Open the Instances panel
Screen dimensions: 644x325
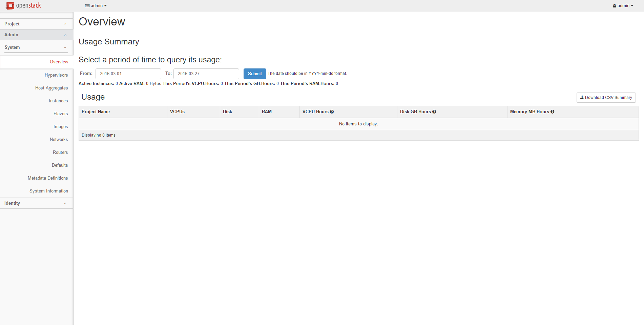[58, 101]
